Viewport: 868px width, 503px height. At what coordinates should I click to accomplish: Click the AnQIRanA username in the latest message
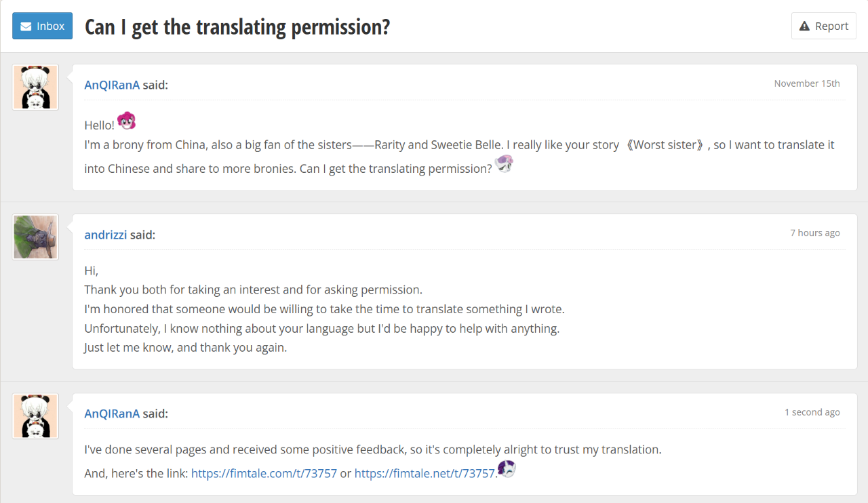[x=112, y=414]
